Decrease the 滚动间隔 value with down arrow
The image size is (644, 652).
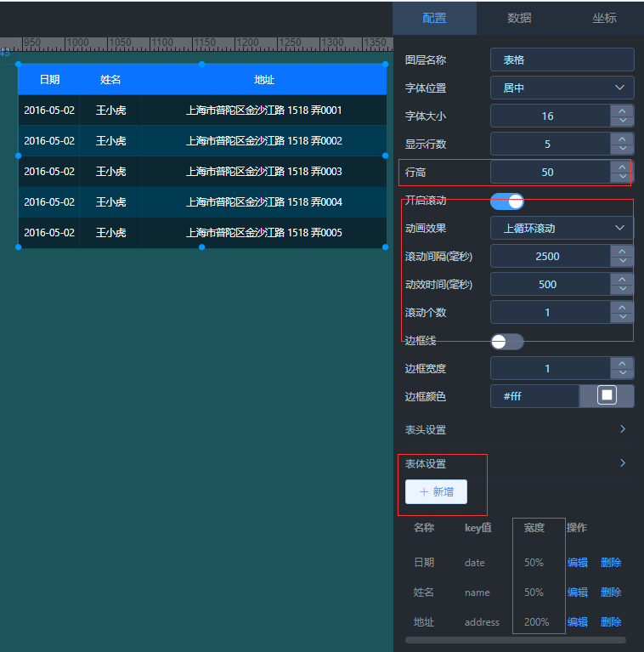point(623,262)
